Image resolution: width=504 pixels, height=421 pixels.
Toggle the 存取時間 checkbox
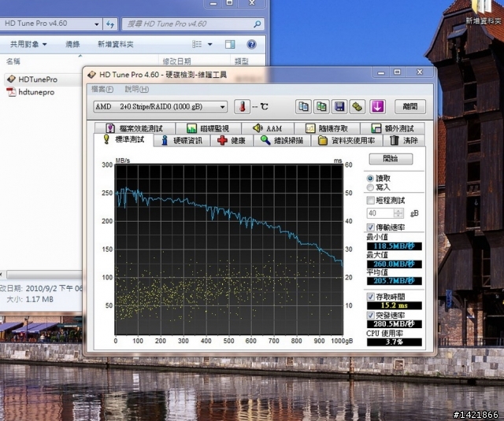click(x=370, y=297)
